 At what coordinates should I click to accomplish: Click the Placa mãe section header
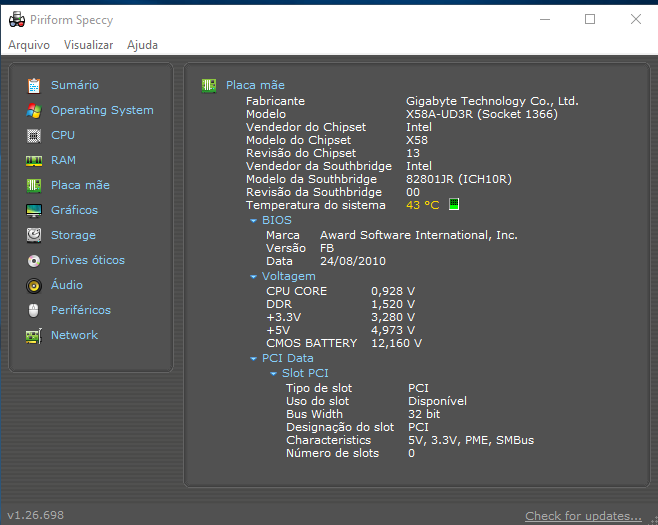coord(255,86)
